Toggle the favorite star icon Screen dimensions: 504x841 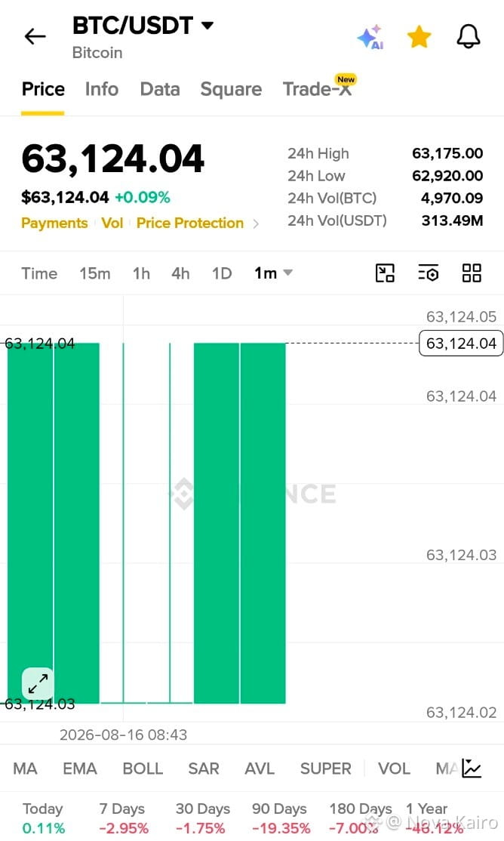point(419,37)
